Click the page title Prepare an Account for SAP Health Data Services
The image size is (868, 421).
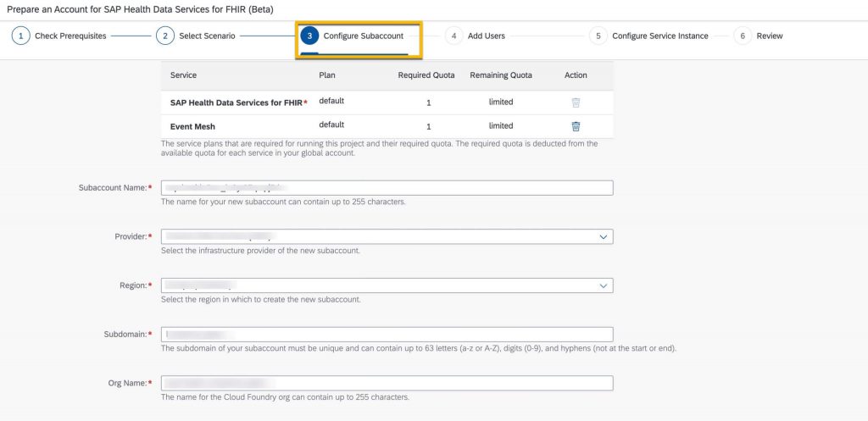140,10
